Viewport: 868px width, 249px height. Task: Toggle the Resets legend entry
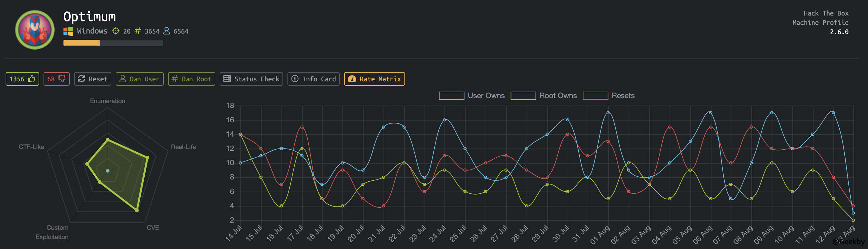pyautogui.click(x=595, y=96)
